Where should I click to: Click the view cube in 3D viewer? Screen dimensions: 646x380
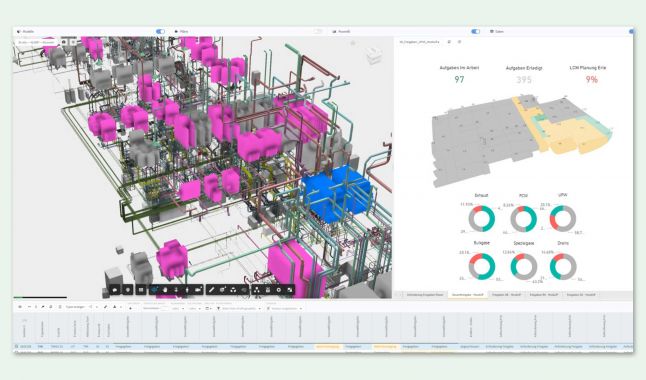pos(373,55)
